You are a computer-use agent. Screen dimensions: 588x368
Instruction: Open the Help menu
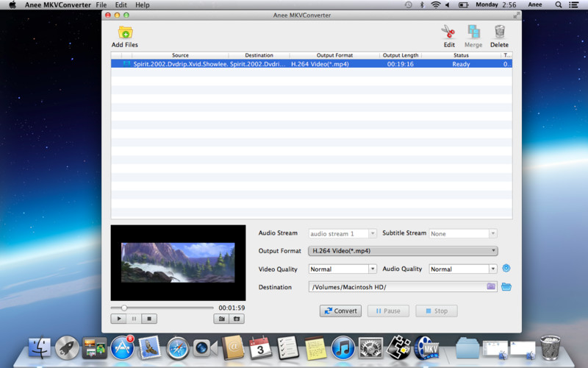point(142,5)
